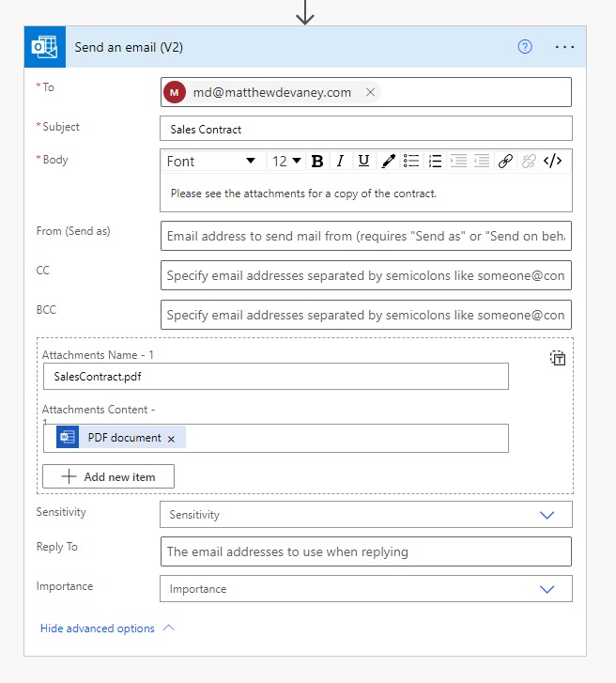Click Add new item button
This screenshot has height=683, width=616.
(108, 476)
